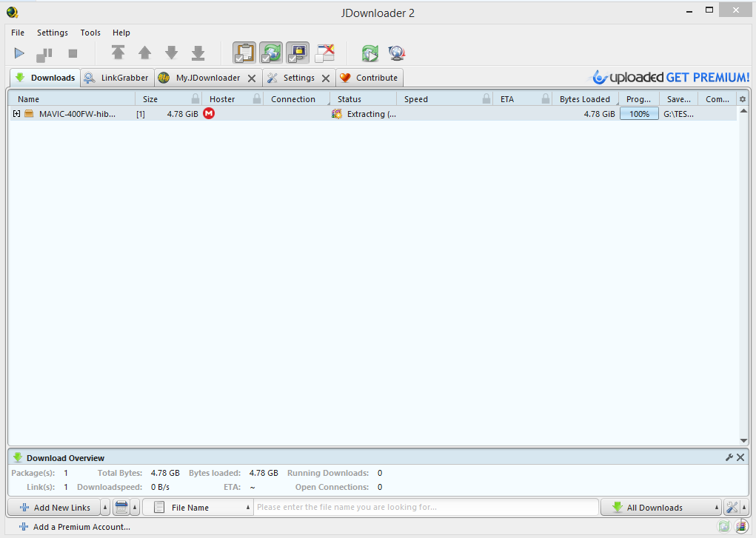The height and width of the screenshot is (538, 756).
Task: Close the Settings tab
Action: click(x=326, y=78)
